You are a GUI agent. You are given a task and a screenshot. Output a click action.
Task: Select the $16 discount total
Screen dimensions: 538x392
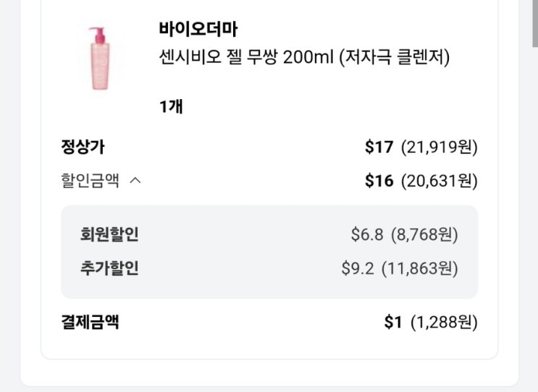(379, 181)
